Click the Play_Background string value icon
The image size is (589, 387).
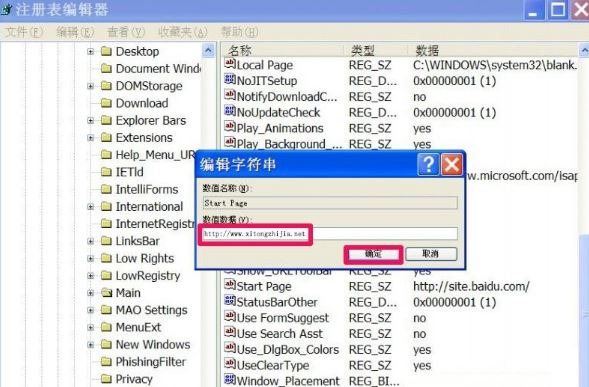230,143
